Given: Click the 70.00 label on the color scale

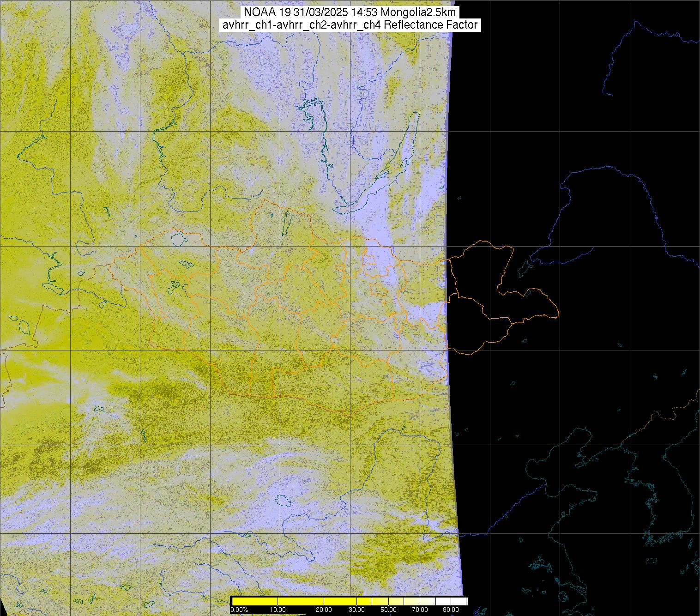Looking at the screenshot, I should [420, 610].
